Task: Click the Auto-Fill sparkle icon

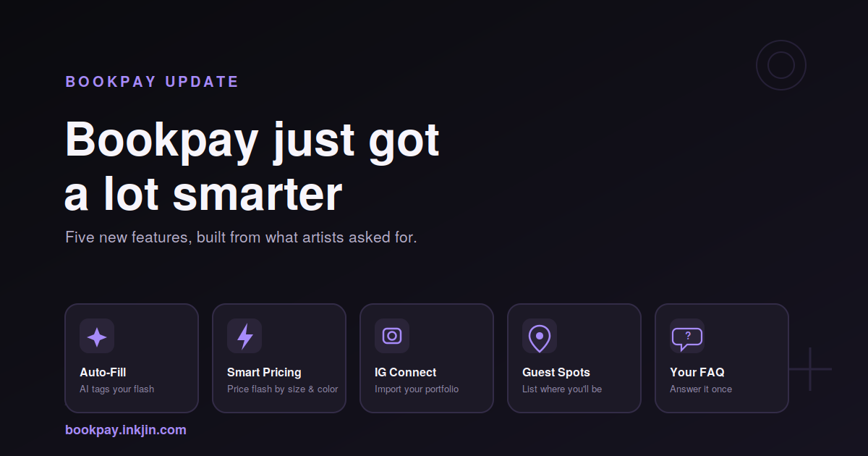Action: (97, 337)
